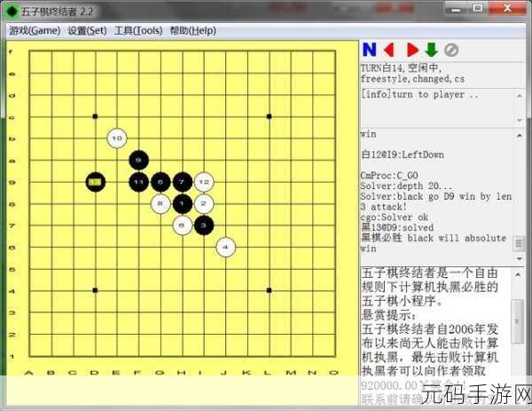Select white stone number 4
Image resolution: width=532 pixels, height=411 pixels.
tap(225, 248)
